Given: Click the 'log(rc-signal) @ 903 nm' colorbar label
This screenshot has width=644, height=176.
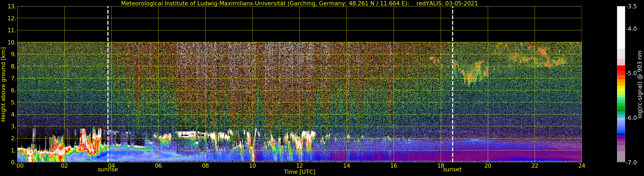Looking at the screenshot, I should 640,84.
